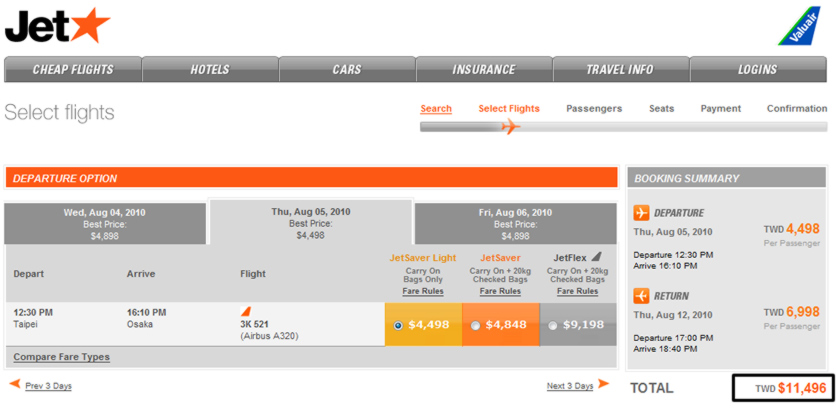Click the Return plane icon in Booking Summary

[x=642, y=296]
